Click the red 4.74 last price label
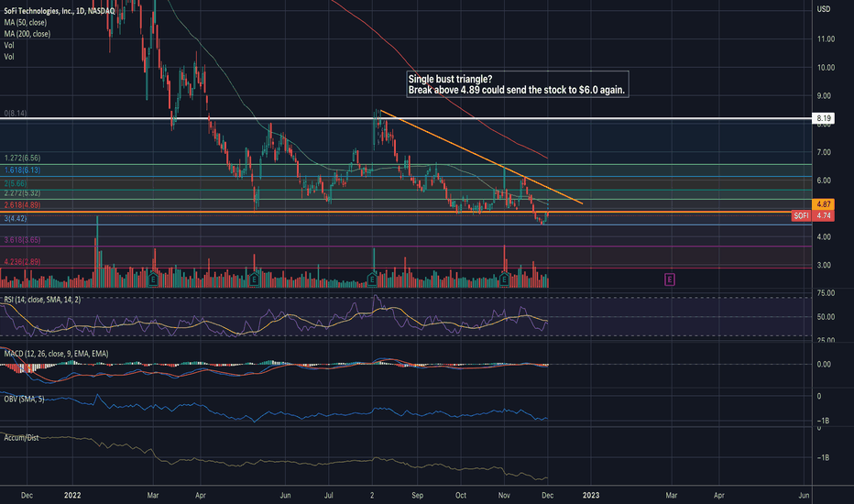The width and height of the screenshot is (854, 504). pyautogui.click(x=823, y=215)
